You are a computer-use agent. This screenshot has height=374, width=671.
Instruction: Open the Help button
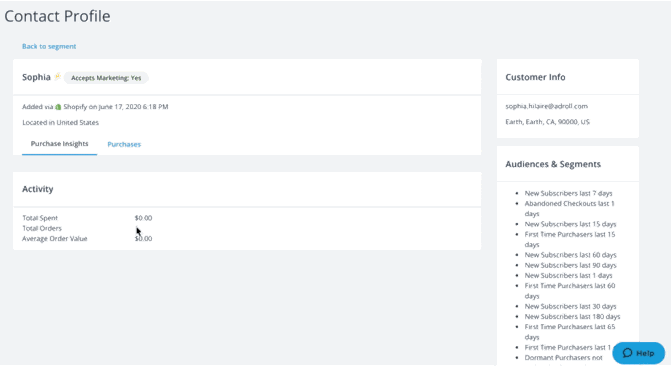coord(638,353)
